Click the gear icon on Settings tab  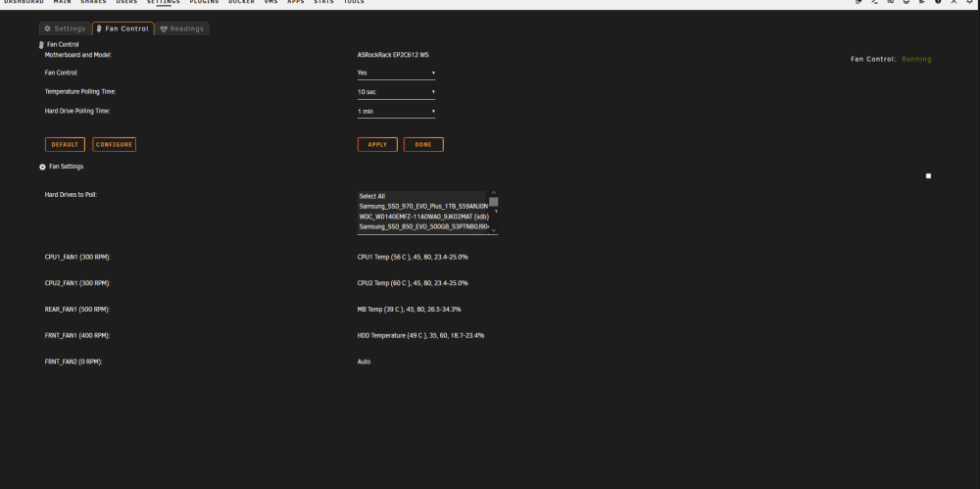(x=47, y=28)
